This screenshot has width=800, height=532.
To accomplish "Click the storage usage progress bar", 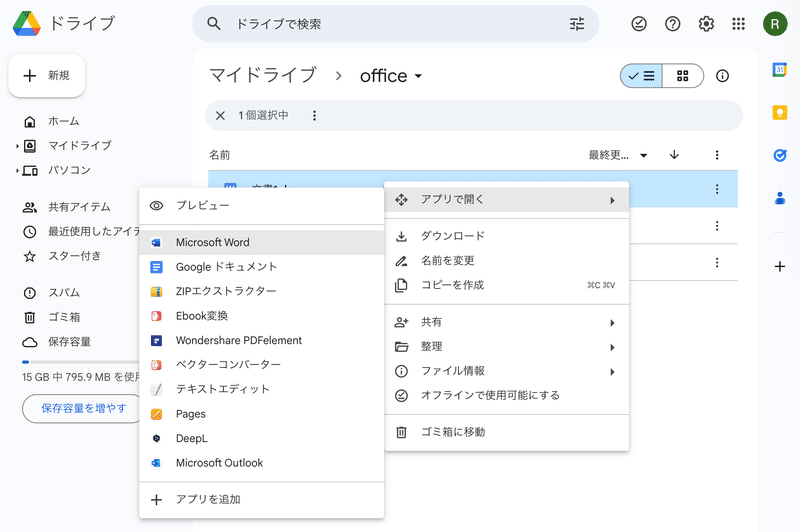I will [80, 362].
